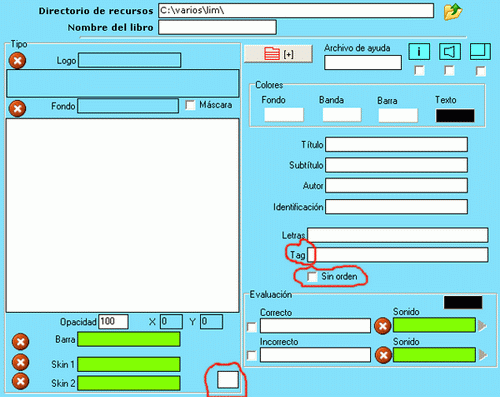Play the Incorrecto sound

coord(483,355)
